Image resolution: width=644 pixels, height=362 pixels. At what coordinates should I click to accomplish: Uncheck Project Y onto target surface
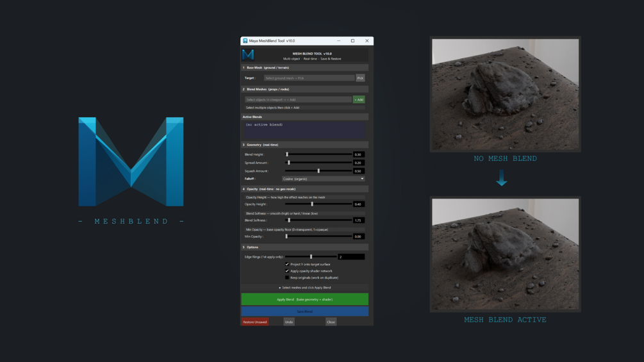coord(287,265)
